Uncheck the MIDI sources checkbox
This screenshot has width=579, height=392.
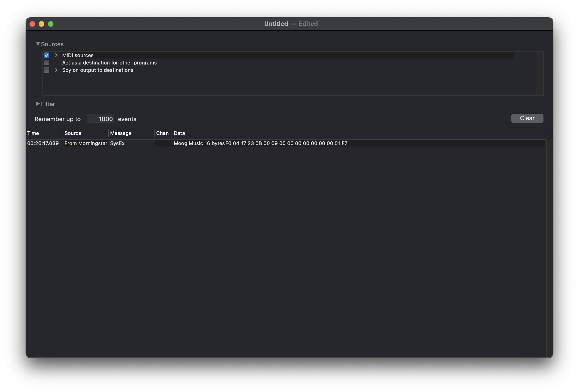(x=47, y=55)
